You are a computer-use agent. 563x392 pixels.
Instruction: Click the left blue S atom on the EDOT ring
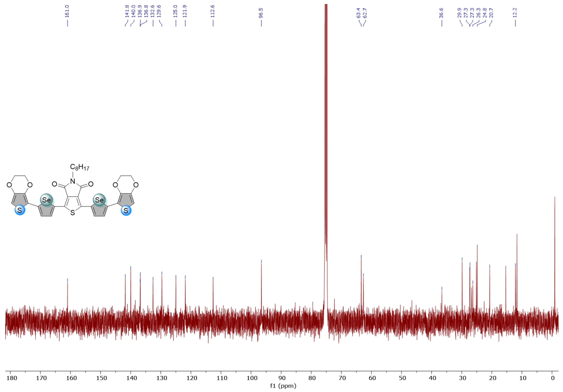19,210
